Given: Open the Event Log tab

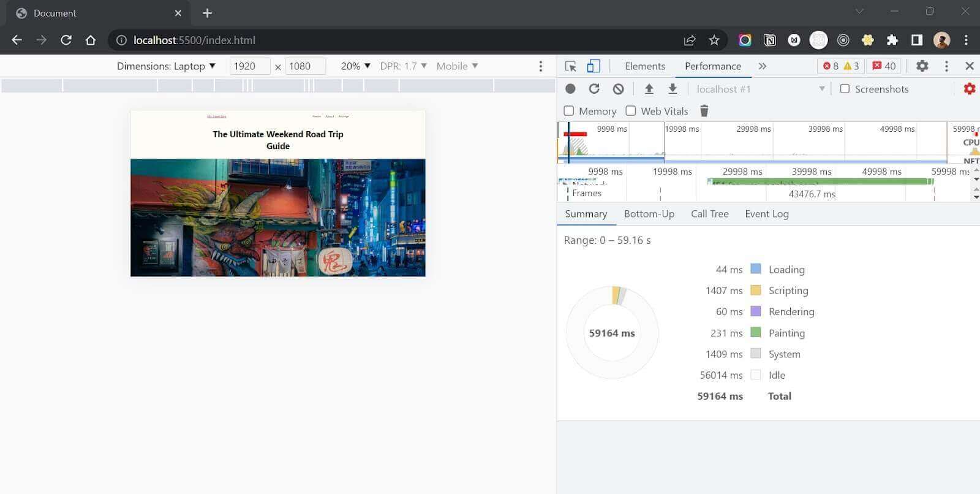Looking at the screenshot, I should pos(766,214).
